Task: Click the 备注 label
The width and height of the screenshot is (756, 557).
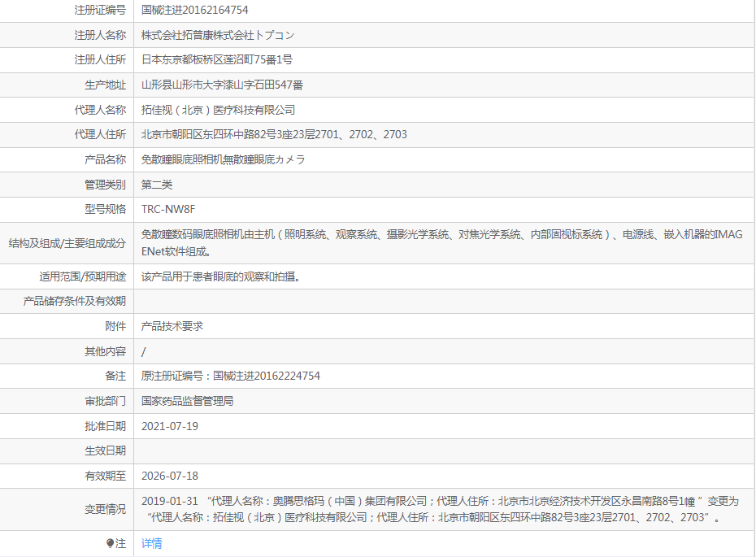Action: (115, 376)
